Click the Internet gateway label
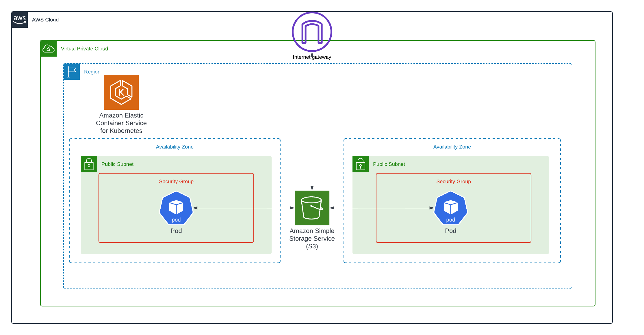The width and height of the screenshot is (644, 335). pyautogui.click(x=312, y=57)
